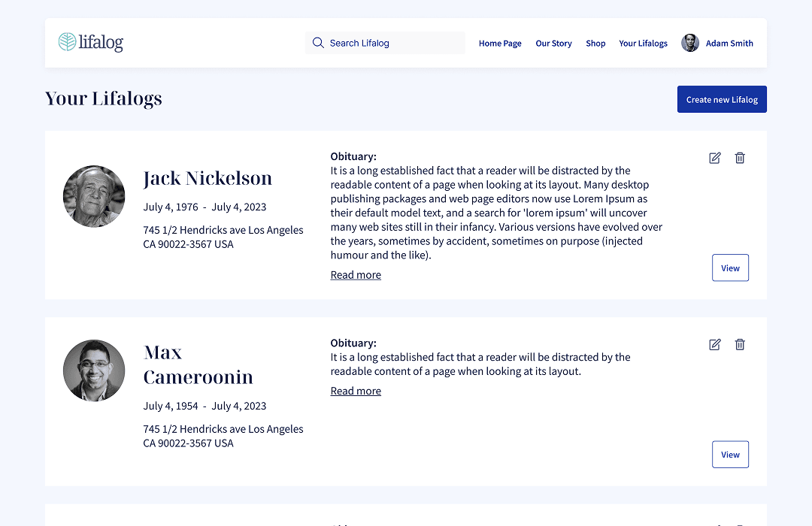Screen dimensions: 812x526
Task: Open Max Cameroonin's portrait photo
Action: click(94, 370)
